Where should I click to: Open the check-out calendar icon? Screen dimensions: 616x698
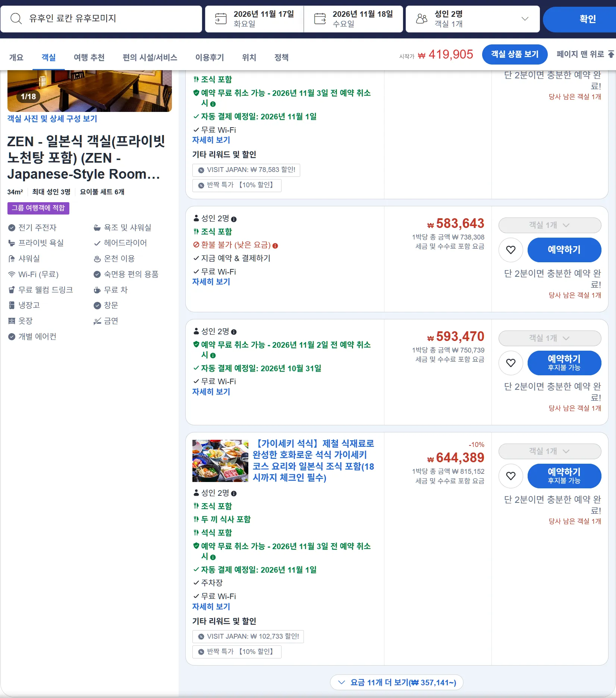point(320,18)
